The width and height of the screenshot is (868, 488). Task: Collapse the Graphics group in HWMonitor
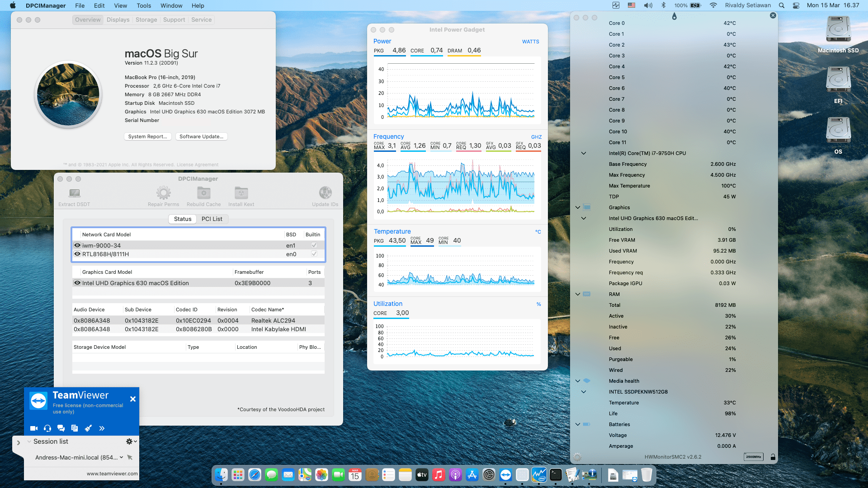(x=578, y=207)
